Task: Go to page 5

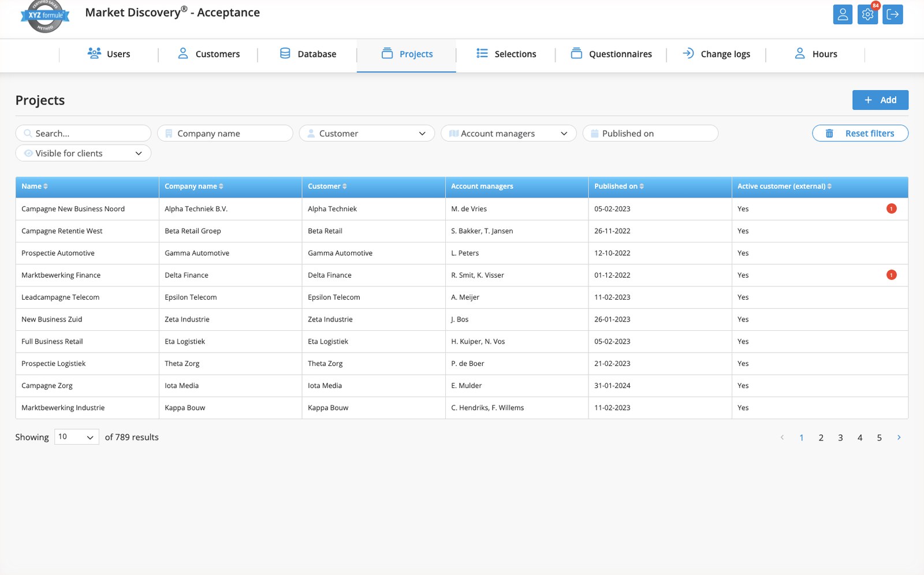Action: 879,438
